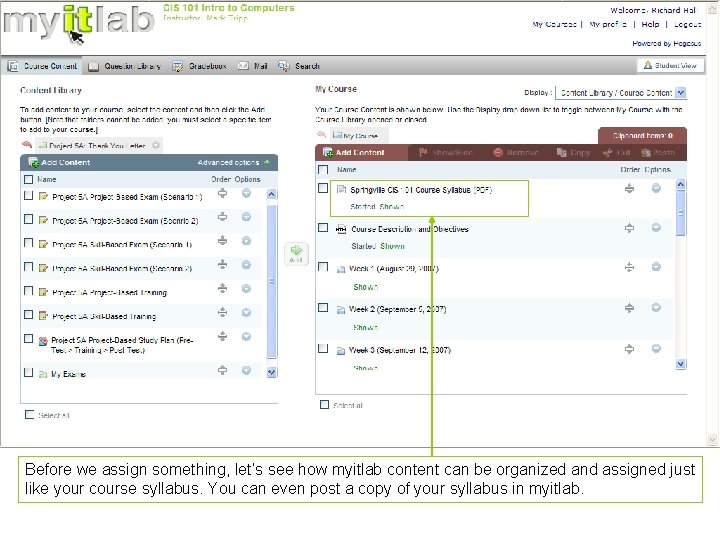Check Project 5A Project-Based Exam (Scenario 2)
This screenshot has height=540, width=720.
click(x=28, y=219)
